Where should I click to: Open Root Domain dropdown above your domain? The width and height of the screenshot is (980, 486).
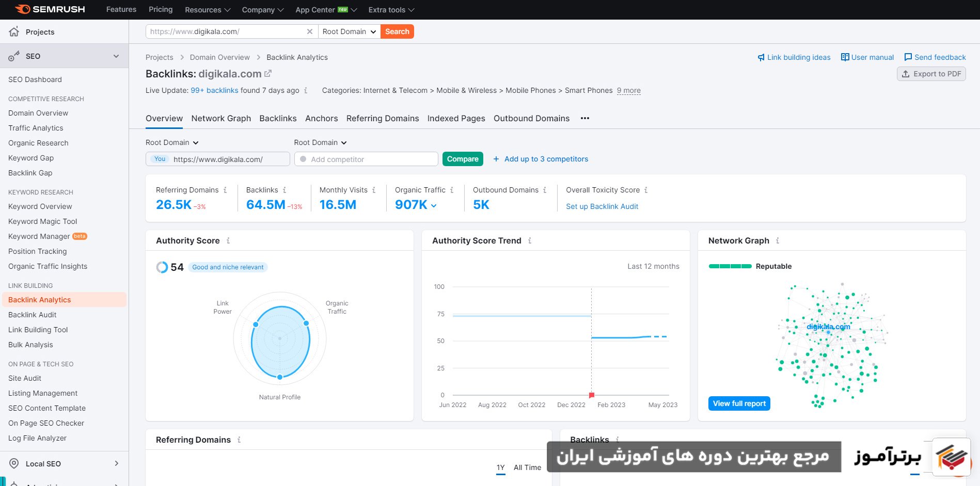[x=172, y=142]
